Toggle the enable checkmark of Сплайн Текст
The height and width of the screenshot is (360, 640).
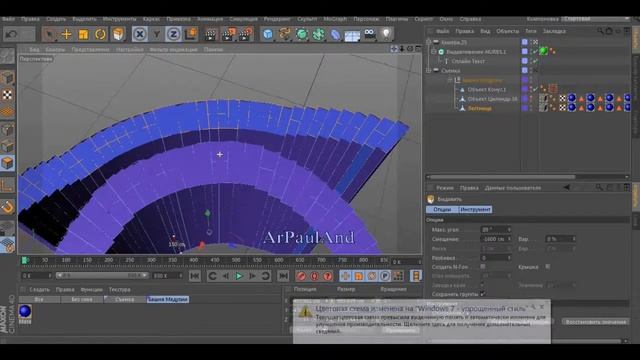pos(535,61)
